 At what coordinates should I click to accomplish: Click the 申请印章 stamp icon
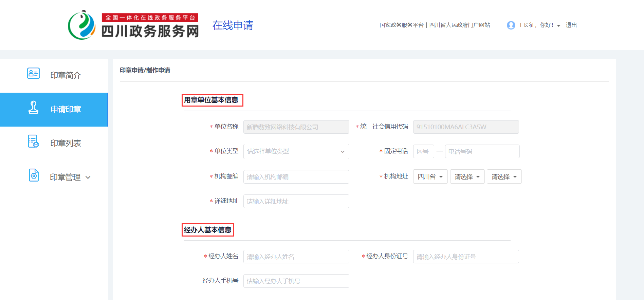[x=33, y=107]
